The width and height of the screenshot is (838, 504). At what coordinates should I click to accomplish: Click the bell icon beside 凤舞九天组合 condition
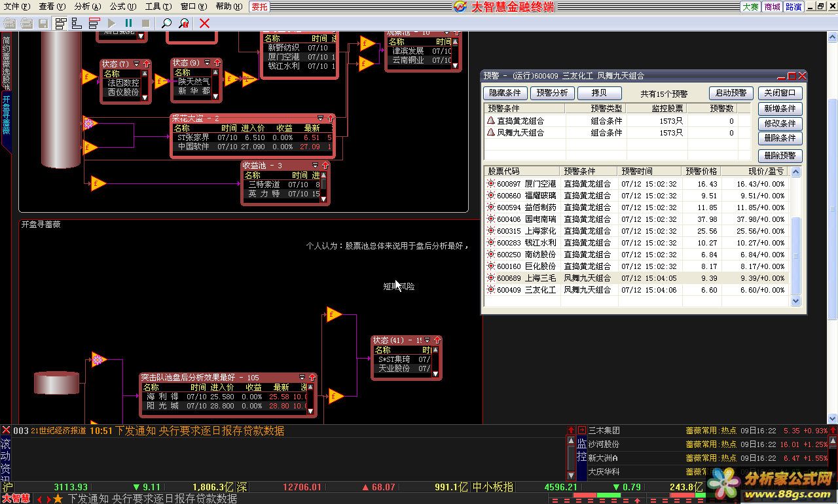490,133
